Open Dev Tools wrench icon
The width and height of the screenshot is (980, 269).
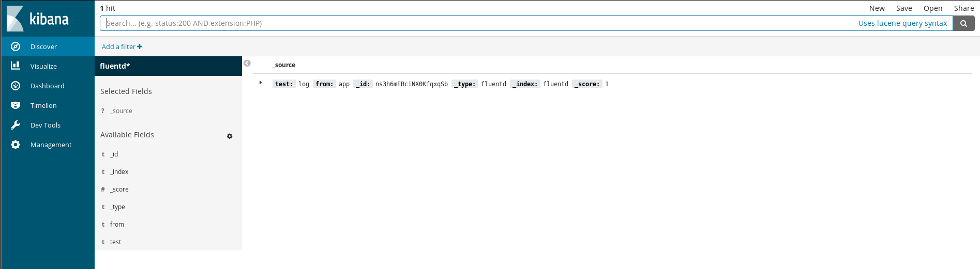16,125
